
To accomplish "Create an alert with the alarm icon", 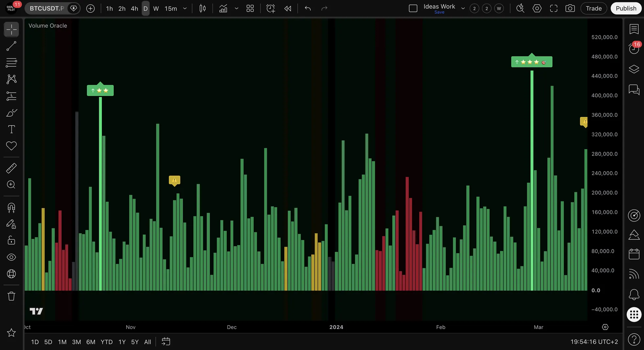I will [270, 9].
